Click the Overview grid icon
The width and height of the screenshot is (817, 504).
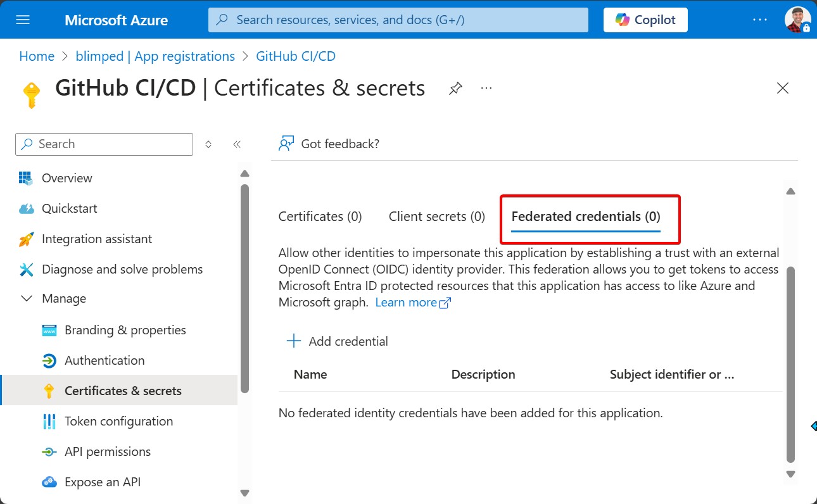coord(26,178)
